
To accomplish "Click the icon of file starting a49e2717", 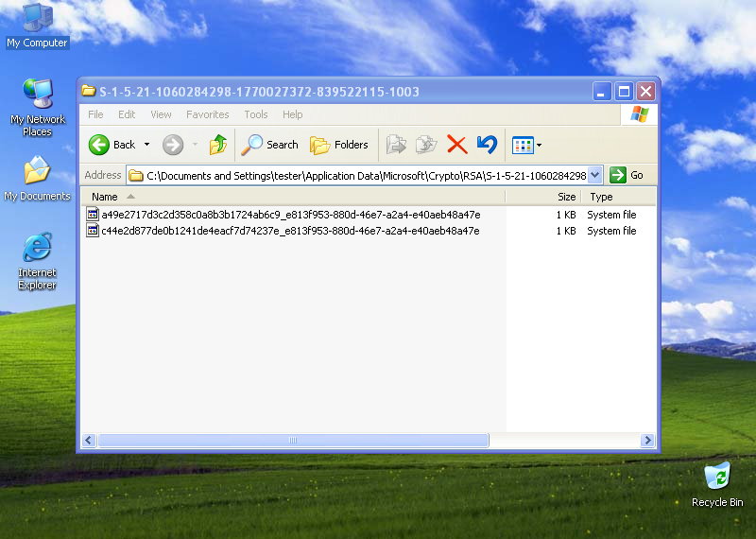I will pyautogui.click(x=93, y=215).
